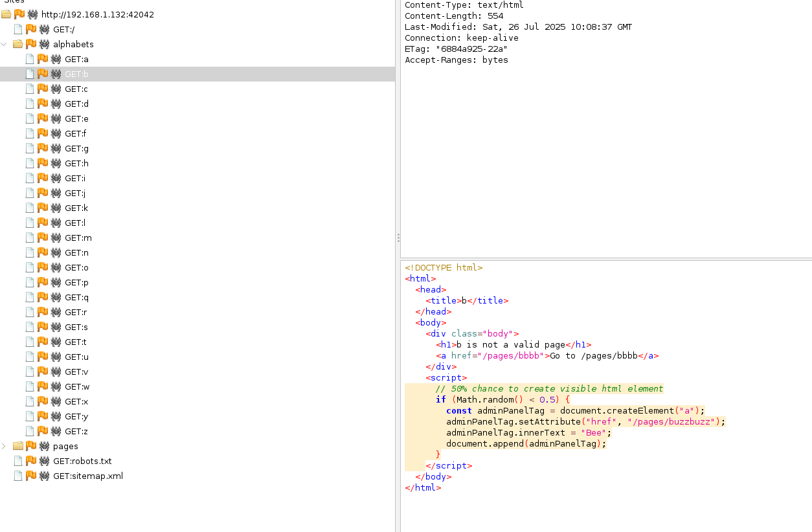Expand the pages tree node

click(5, 446)
